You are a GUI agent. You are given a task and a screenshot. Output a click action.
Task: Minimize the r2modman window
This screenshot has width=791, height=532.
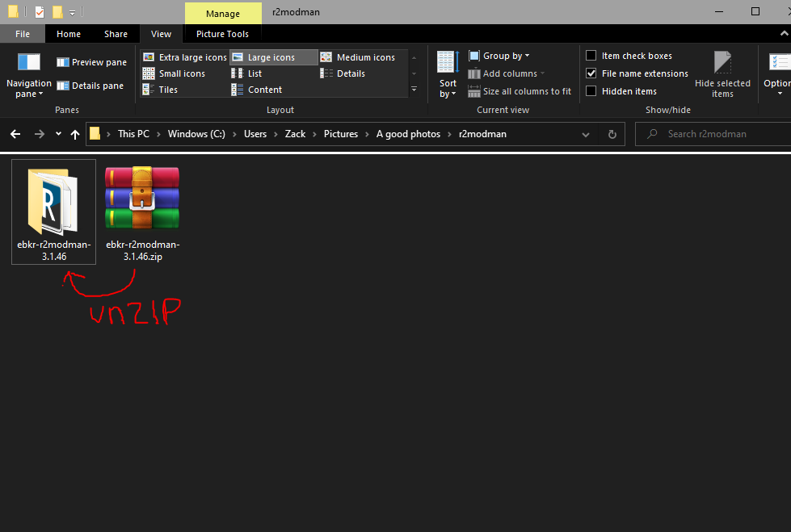point(719,11)
